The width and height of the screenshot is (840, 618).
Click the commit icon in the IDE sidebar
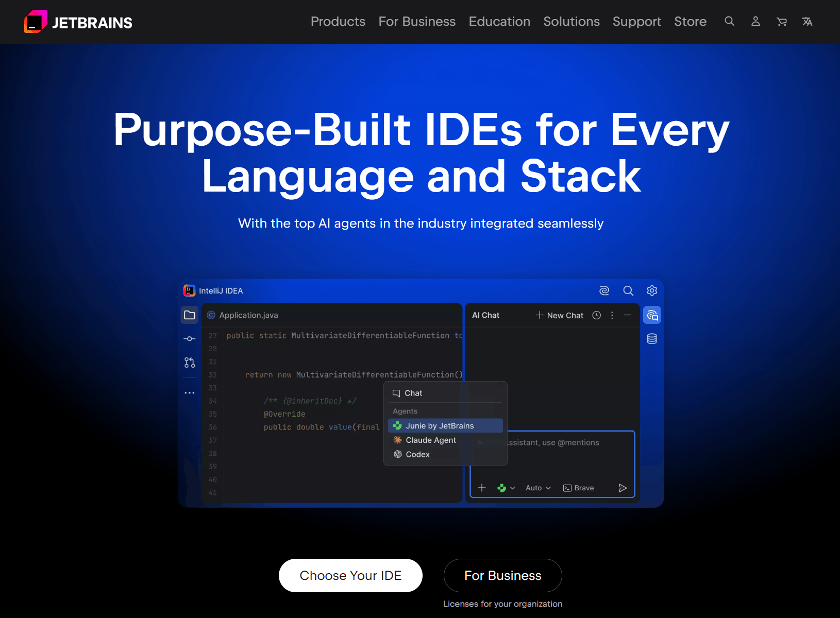[190, 338]
